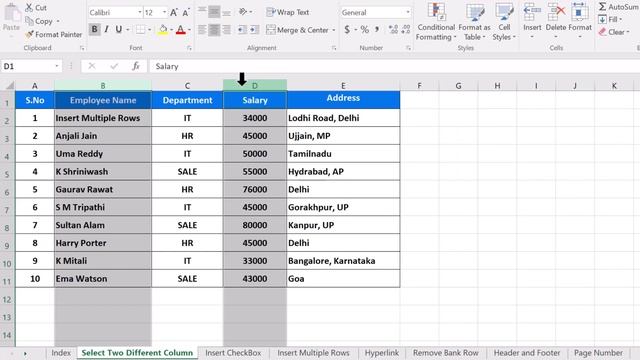Select cell containing Bangalore, Karnataka
640x360 pixels.
pyautogui.click(x=343, y=260)
